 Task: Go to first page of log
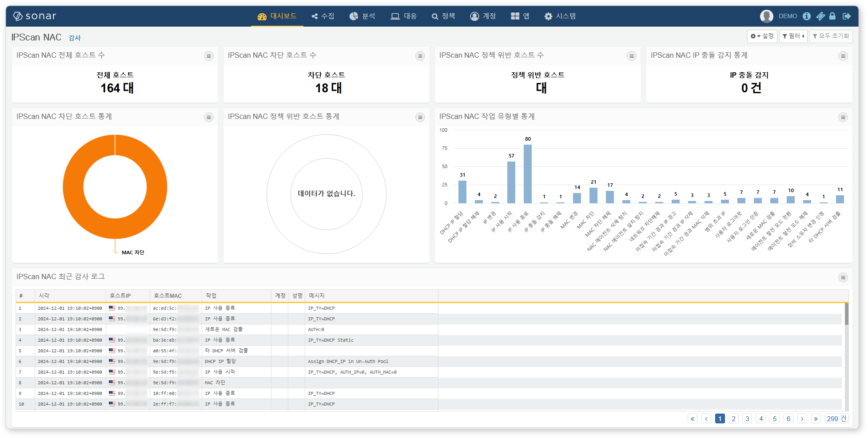click(693, 419)
